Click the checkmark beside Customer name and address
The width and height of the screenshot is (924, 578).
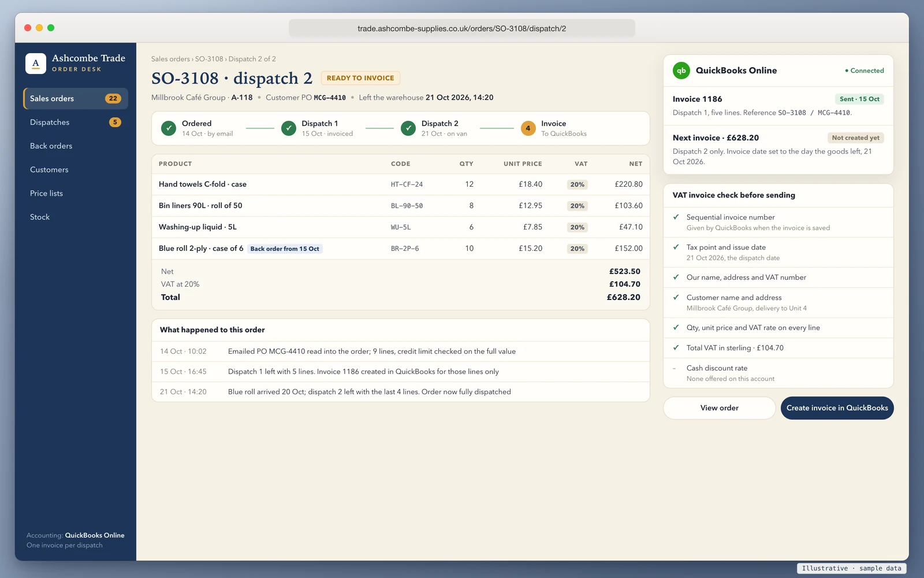click(676, 298)
